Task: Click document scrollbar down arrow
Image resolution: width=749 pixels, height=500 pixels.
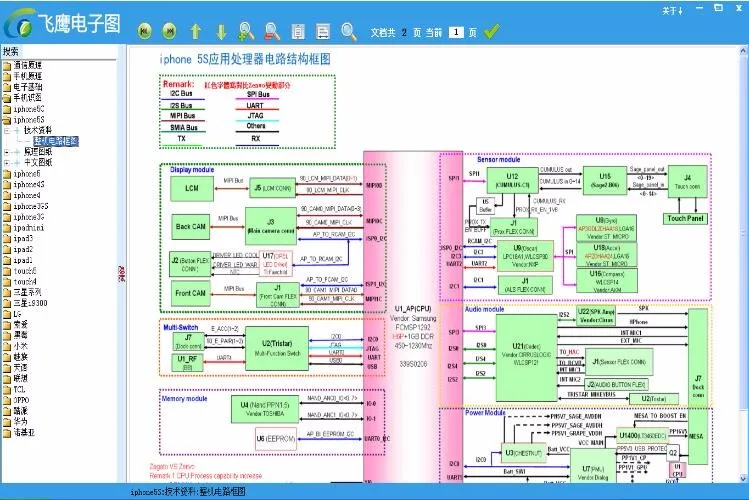Action: click(743, 478)
